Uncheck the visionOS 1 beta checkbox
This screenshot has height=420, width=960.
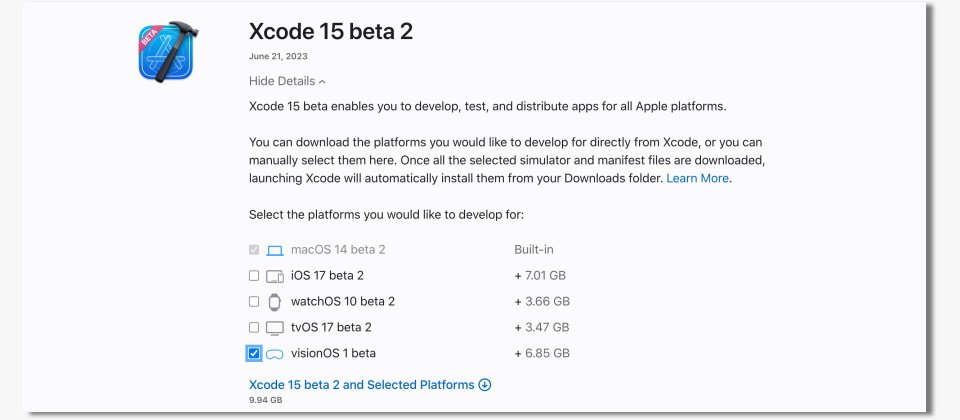click(x=253, y=353)
